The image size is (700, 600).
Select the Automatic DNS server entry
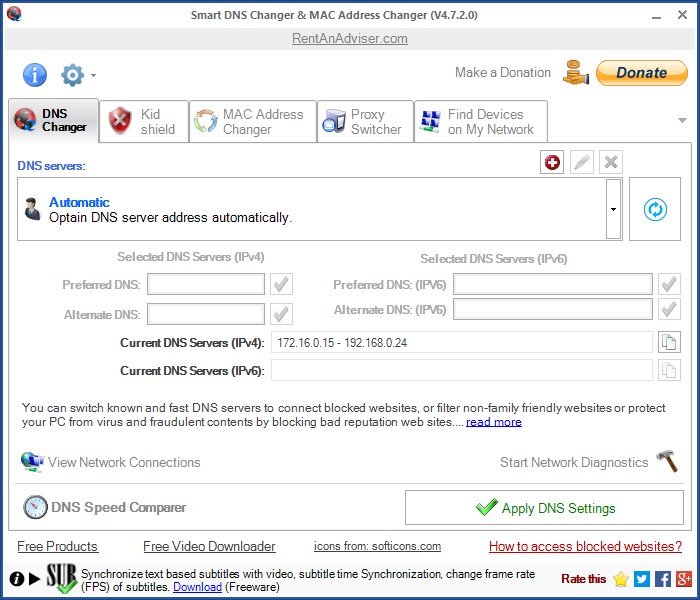pyautogui.click(x=311, y=209)
